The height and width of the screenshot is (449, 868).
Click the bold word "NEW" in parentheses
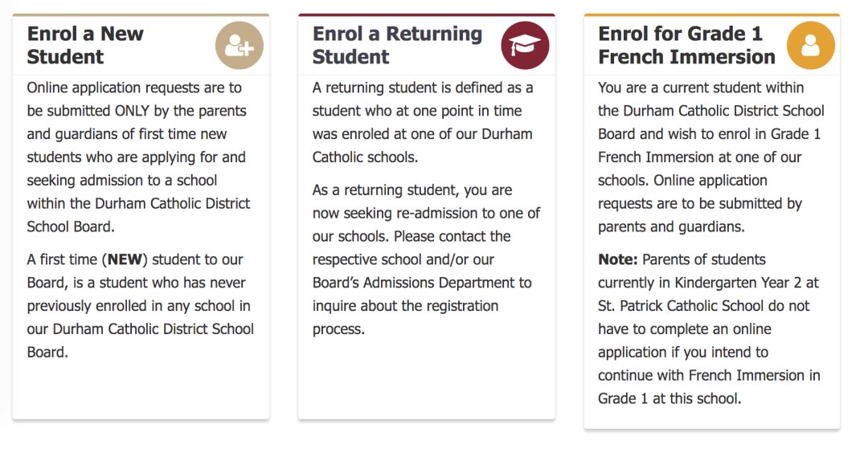pyautogui.click(x=125, y=259)
